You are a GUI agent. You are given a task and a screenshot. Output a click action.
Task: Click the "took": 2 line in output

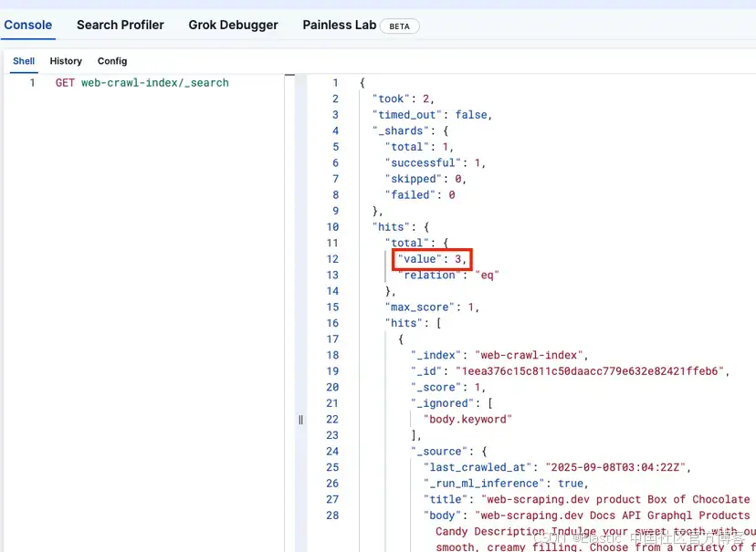coord(403,99)
